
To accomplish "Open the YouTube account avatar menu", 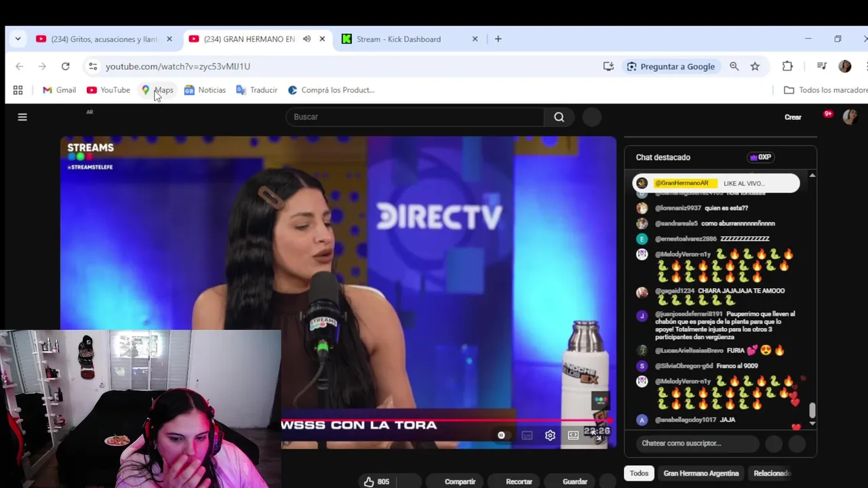I will click(x=850, y=117).
